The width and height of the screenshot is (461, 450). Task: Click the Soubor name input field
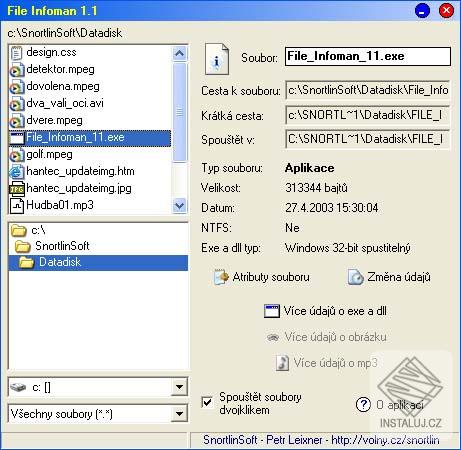tap(368, 56)
